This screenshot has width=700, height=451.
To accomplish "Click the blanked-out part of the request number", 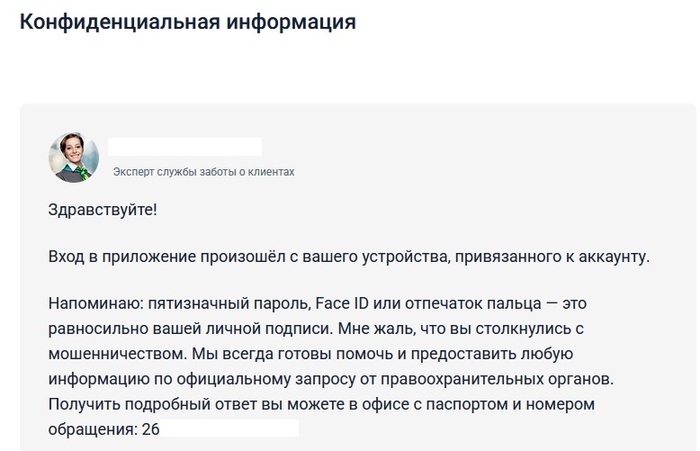I will 230,430.
